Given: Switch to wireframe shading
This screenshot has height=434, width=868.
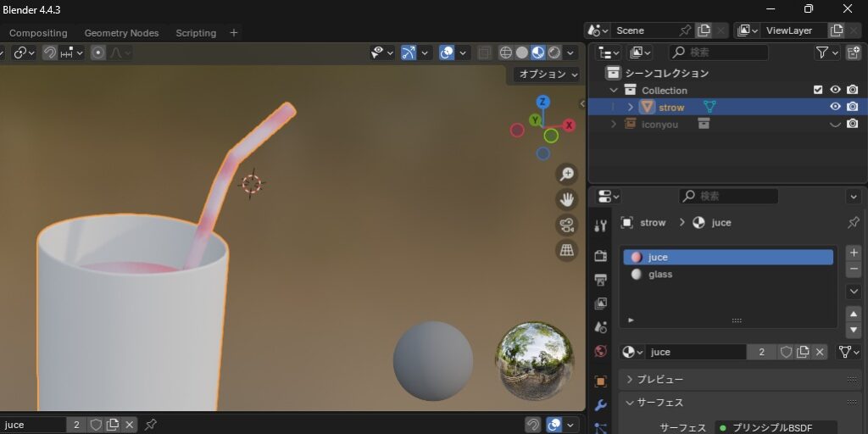Looking at the screenshot, I should coord(506,53).
